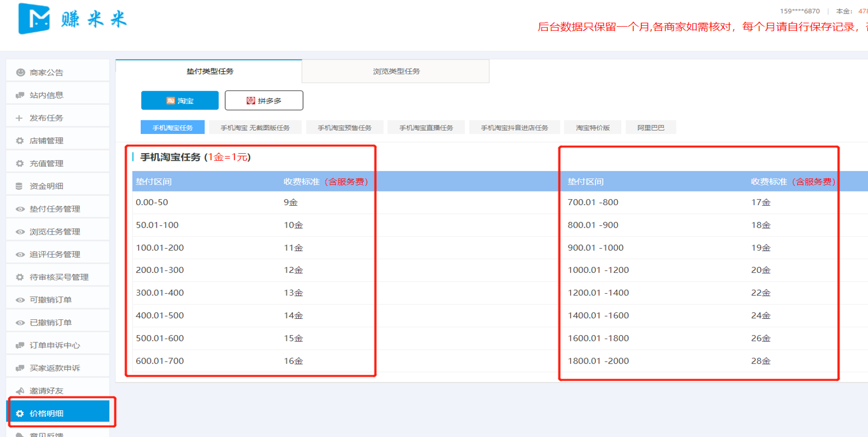Click the 28金 fee cell
Viewport: 868px width, 437px height.
[x=761, y=361]
